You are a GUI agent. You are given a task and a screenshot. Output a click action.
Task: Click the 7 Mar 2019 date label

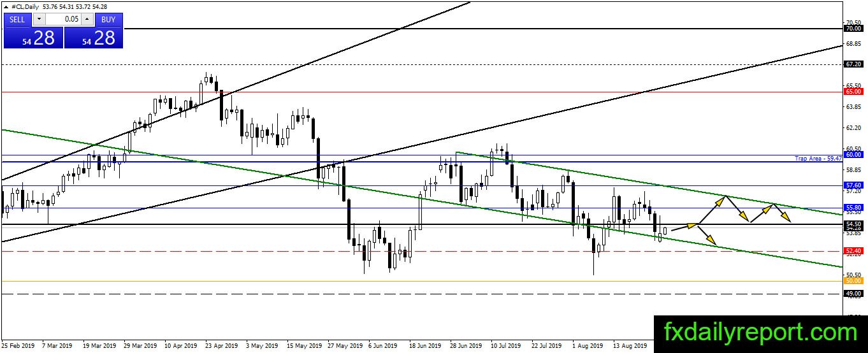tap(57, 346)
